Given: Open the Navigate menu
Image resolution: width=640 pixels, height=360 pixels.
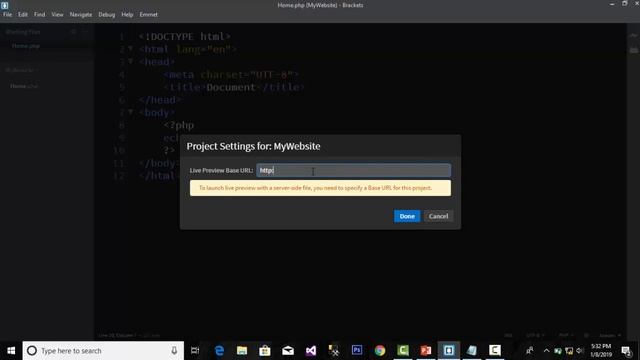Looking at the screenshot, I should (81, 14).
